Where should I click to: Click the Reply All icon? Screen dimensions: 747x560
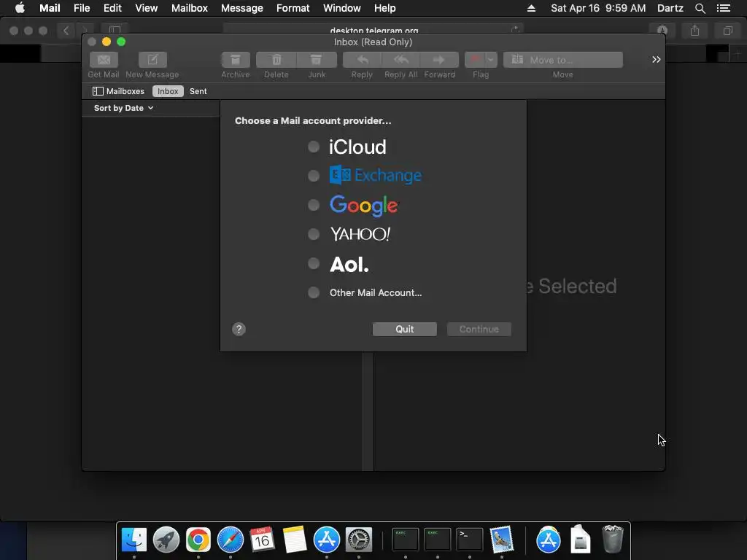coord(401,60)
